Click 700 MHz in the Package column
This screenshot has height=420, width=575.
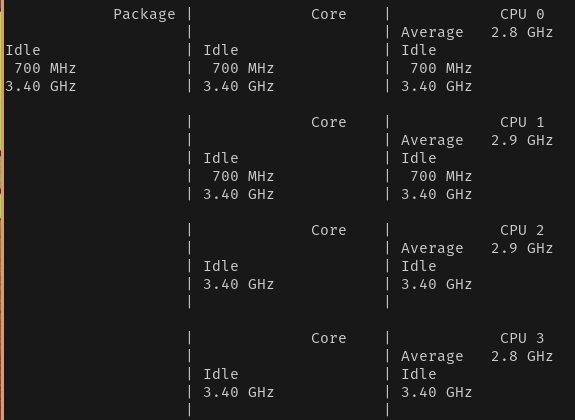coord(45,68)
